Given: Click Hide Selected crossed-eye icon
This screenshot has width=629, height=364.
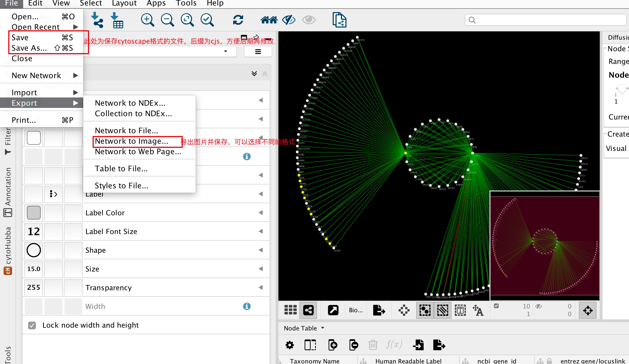Looking at the screenshot, I should (289, 20).
